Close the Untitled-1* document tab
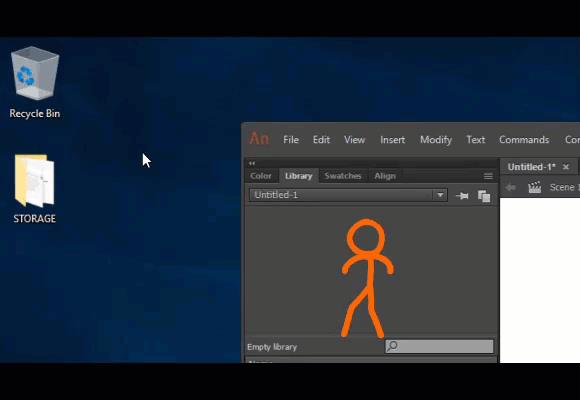The image size is (580, 400). tap(566, 167)
